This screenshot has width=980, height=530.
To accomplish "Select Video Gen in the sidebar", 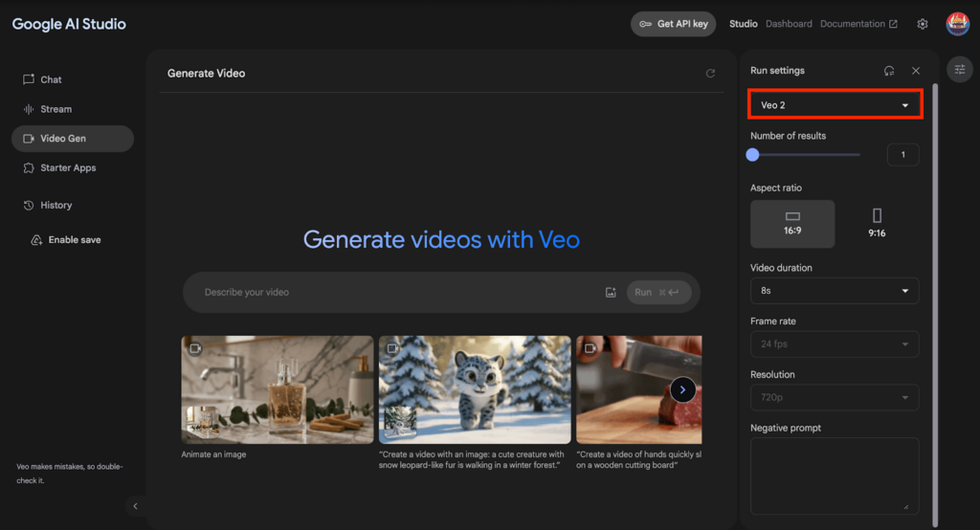I will click(x=73, y=138).
